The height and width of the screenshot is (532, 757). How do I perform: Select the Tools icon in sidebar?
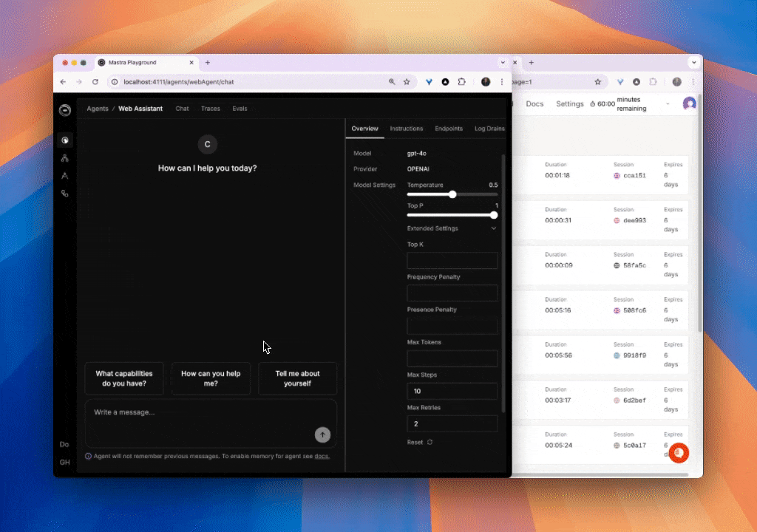[x=65, y=176]
